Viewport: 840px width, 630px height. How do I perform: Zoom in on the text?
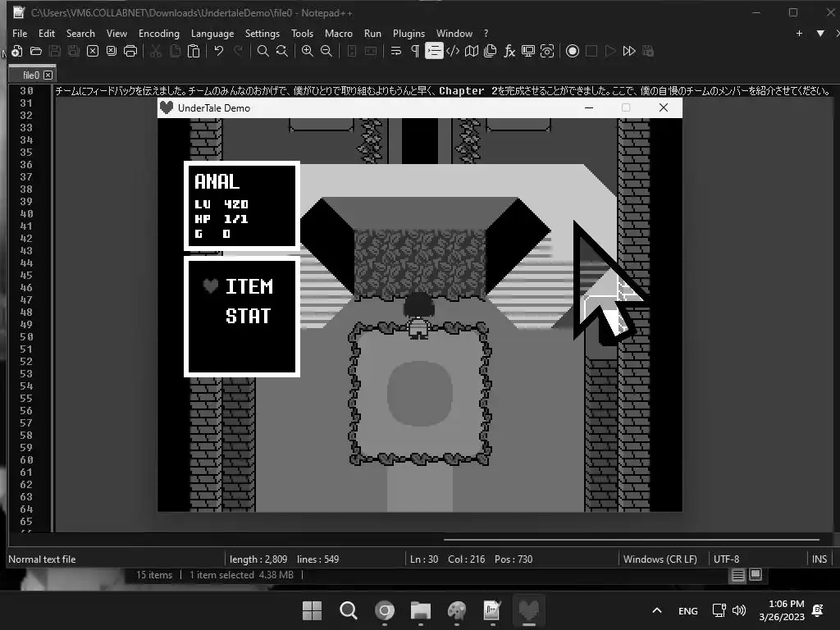308,51
